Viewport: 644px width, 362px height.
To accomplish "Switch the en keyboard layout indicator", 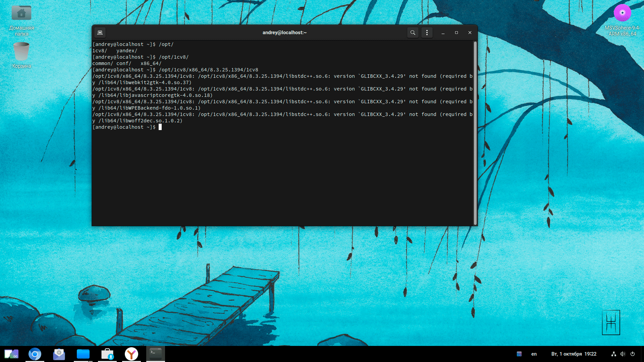I will [x=534, y=354].
